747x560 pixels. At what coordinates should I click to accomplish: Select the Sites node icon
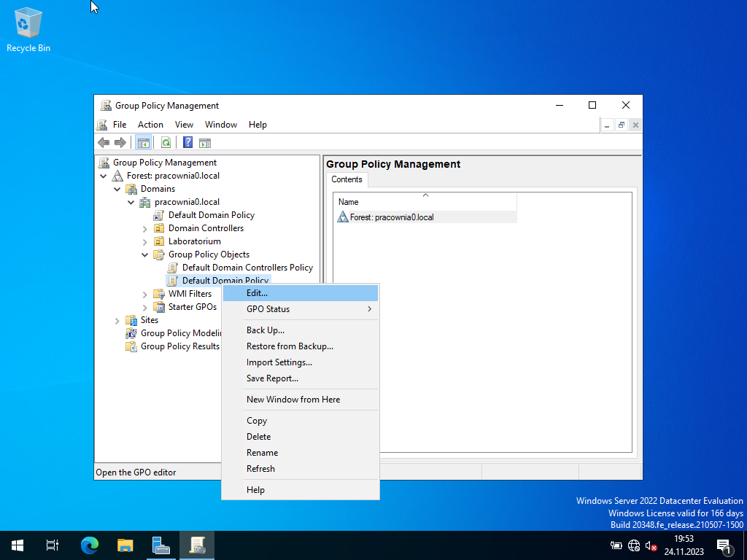click(x=131, y=320)
